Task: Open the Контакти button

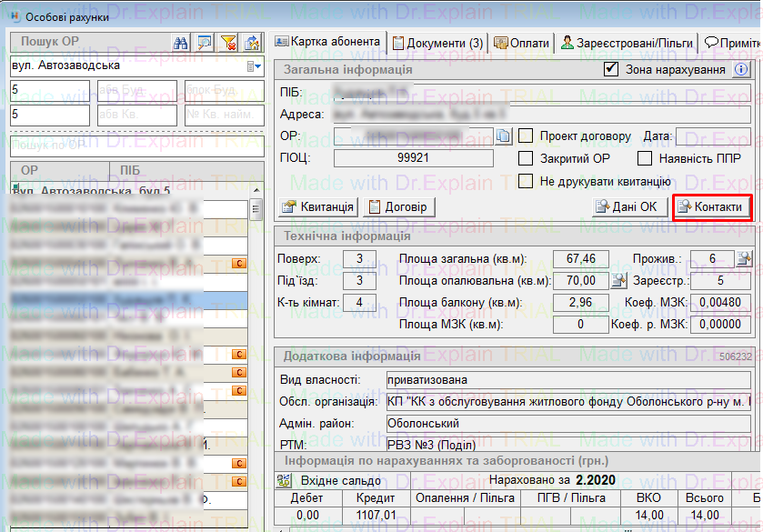Action: (x=711, y=207)
